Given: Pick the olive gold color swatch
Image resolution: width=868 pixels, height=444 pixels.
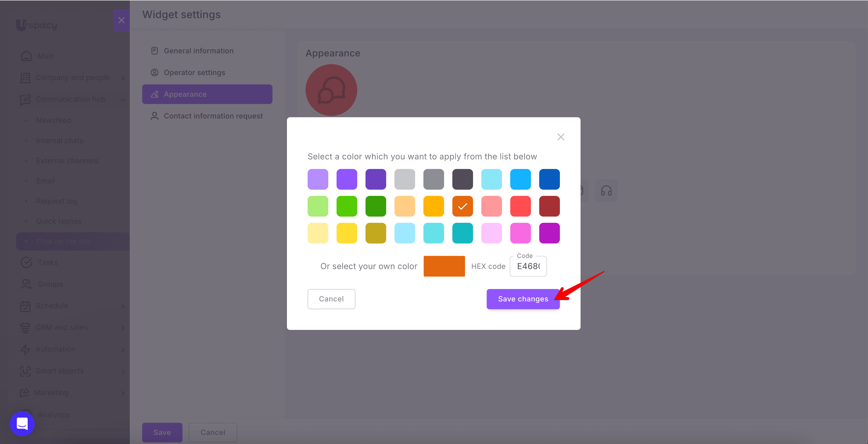Looking at the screenshot, I should coord(376,233).
